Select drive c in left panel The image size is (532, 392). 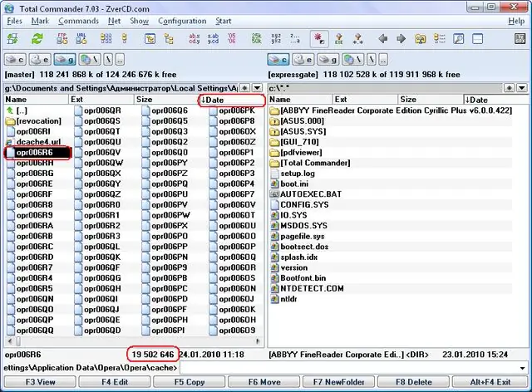[15, 60]
